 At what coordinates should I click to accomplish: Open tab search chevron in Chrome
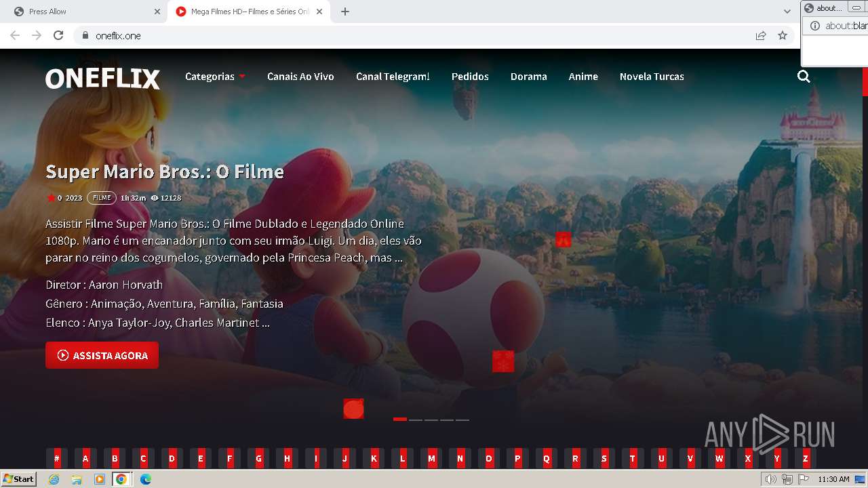(x=787, y=12)
